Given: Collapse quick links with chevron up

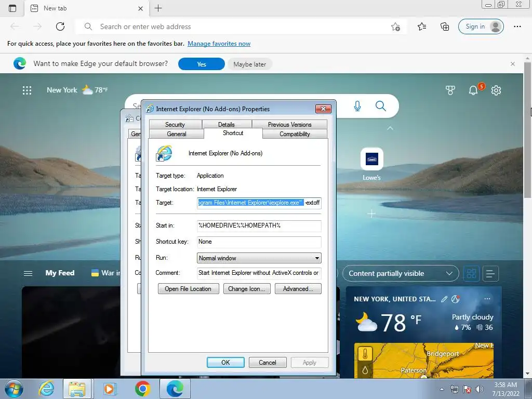Looking at the screenshot, I should [x=390, y=128].
